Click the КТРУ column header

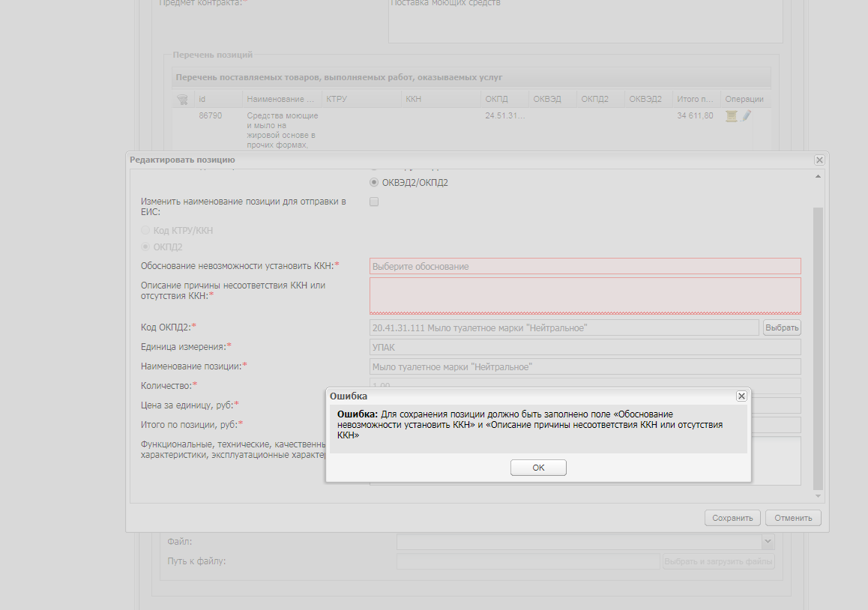click(x=361, y=99)
